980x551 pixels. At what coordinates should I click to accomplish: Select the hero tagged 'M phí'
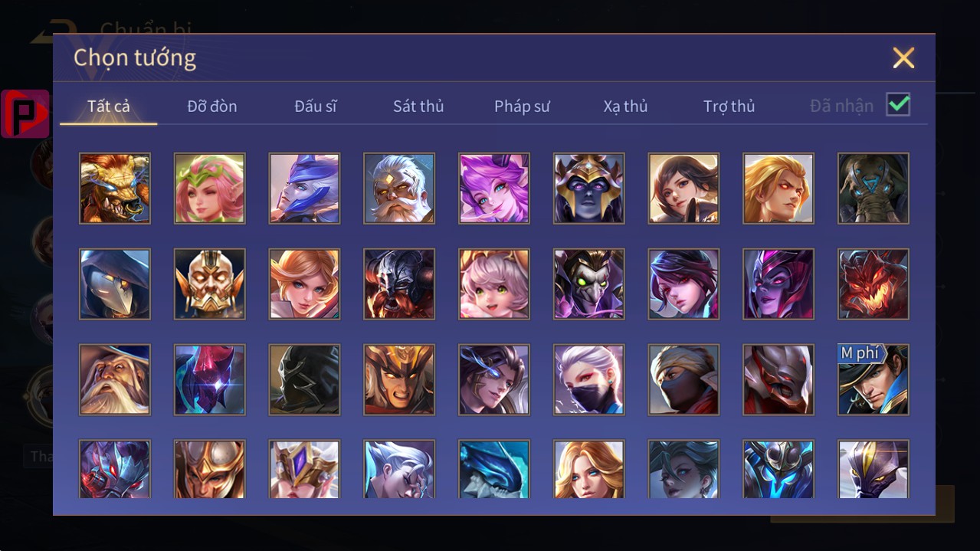pyautogui.click(x=873, y=380)
